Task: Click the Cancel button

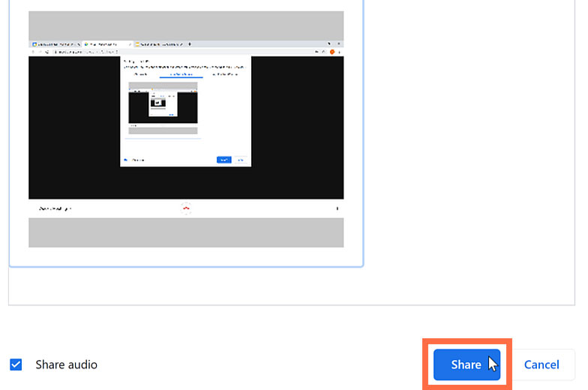Action: click(541, 364)
